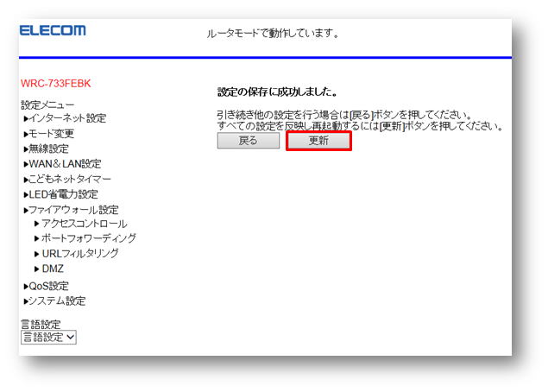Click the WRC-733FEBK model name
This screenshot has height=392, width=548.
click(56, 84)
